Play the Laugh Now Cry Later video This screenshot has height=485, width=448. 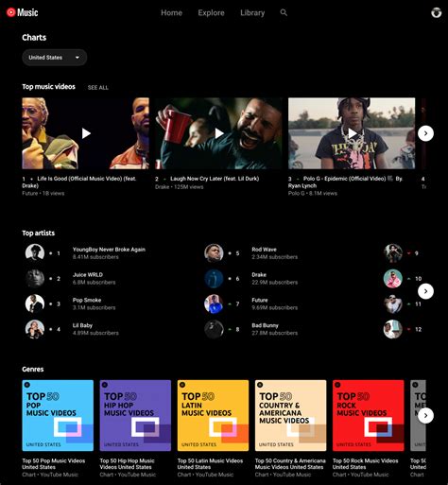(218, 133)
